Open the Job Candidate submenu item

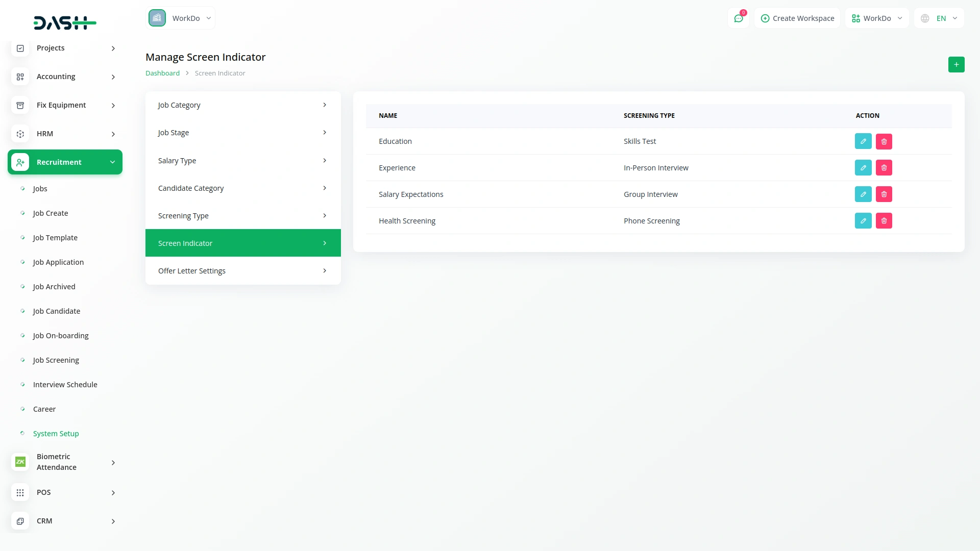(x=57, y=311)
